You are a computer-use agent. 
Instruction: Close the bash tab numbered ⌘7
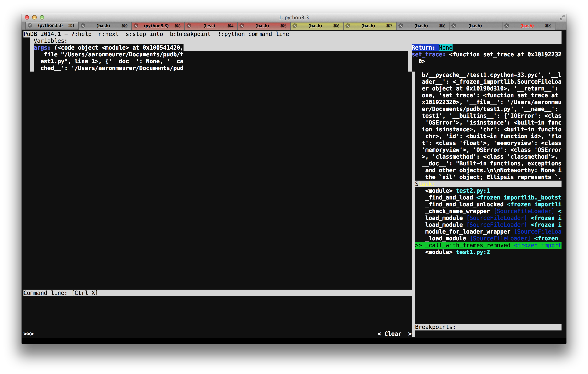pyautogui.click(x=348, y=26)
